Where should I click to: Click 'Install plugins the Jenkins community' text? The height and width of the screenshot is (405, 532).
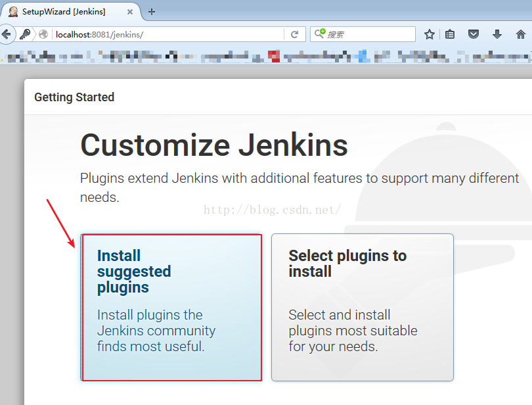(156, 331)
